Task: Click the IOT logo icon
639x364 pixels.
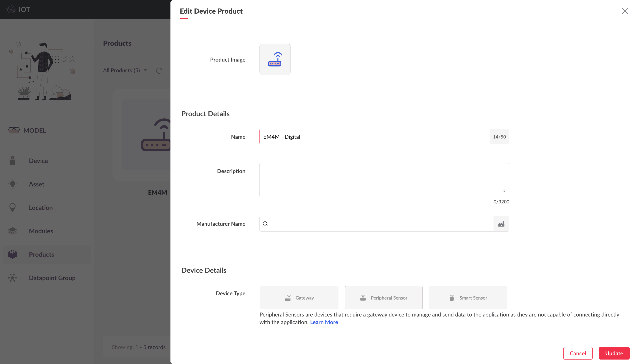Action: tap(11, 10)
